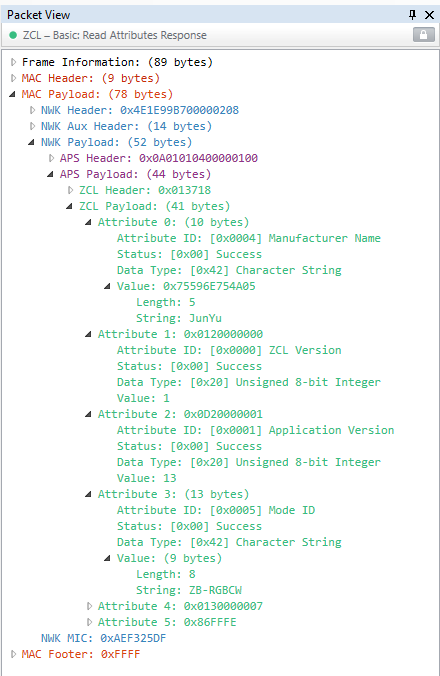Select the String: JunYu row

click(x=179, y=318)
